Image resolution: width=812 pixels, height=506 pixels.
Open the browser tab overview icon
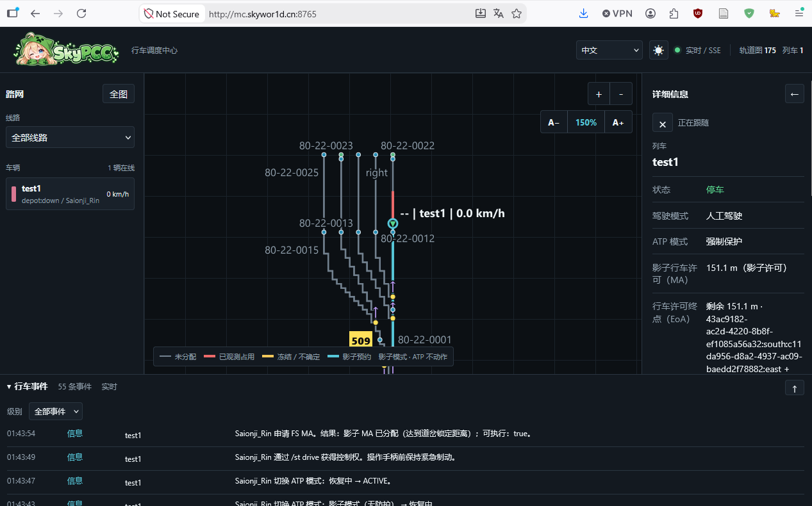[12, 13]
